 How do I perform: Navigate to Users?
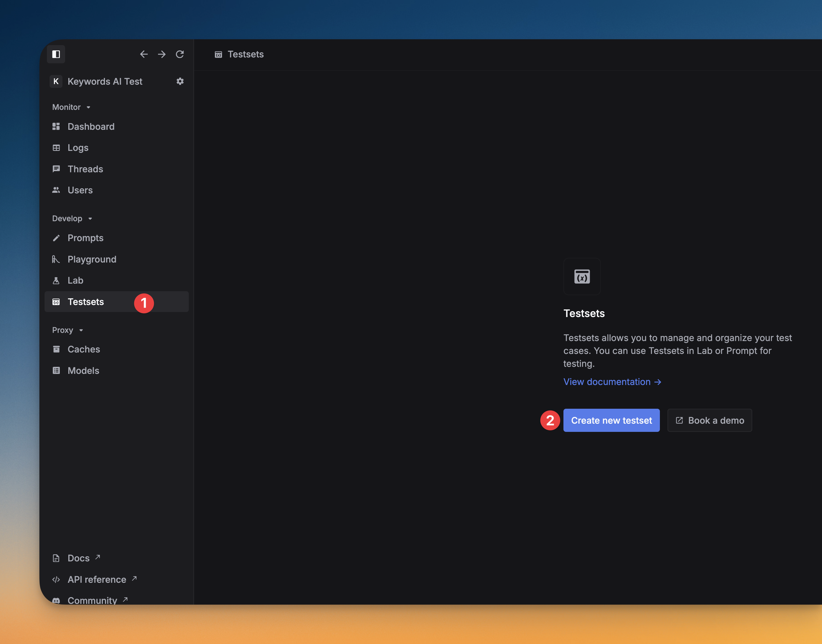117,190
